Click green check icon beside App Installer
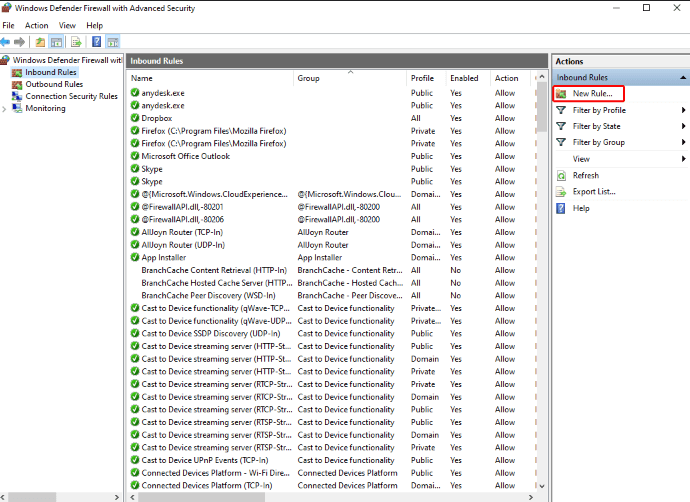Viewport: 690px width, 502px height. pyautogui.click(x=135, y=257)
